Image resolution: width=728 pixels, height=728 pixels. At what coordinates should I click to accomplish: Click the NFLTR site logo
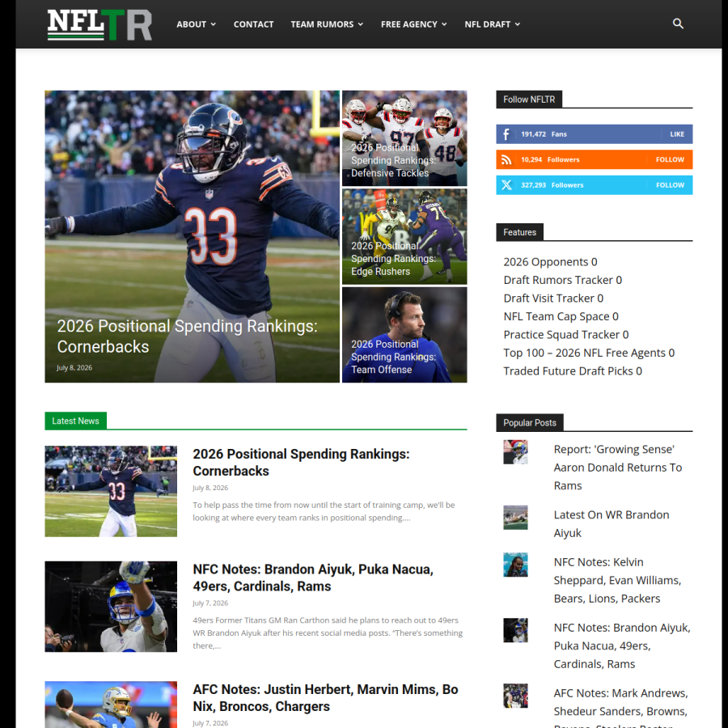coord(99,24)
